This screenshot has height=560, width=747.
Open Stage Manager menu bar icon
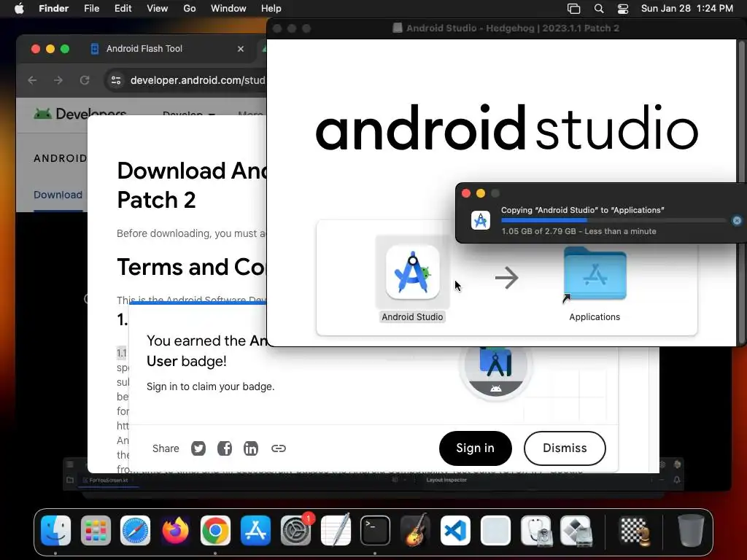(x=573, y=9)
